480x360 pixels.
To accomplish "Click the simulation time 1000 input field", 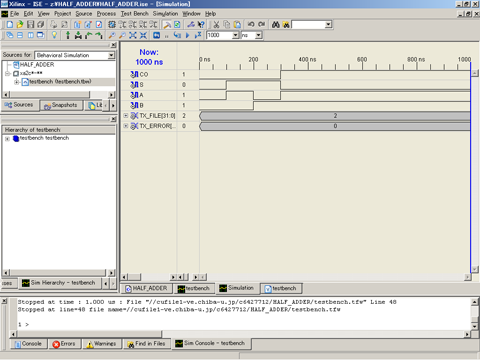I will (x=219, y=35).
